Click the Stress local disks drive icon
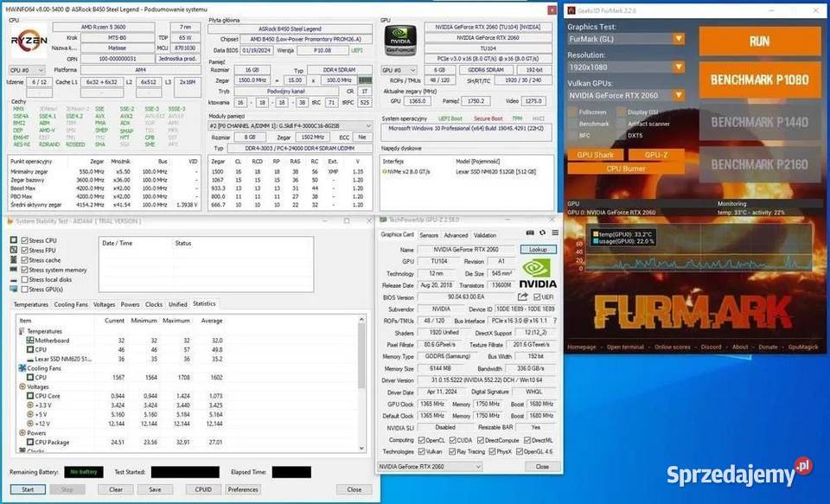830x504 pixels. tap(14, 279)
